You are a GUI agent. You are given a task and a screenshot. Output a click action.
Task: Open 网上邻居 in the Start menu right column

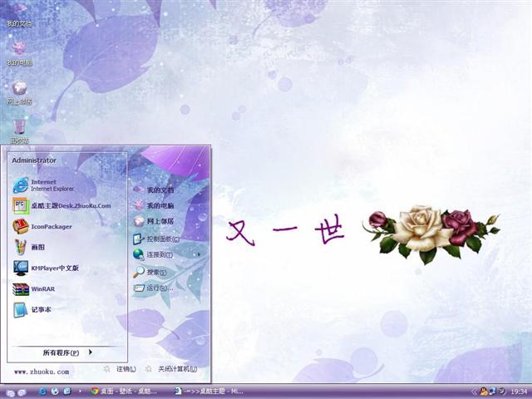(153, 221)
